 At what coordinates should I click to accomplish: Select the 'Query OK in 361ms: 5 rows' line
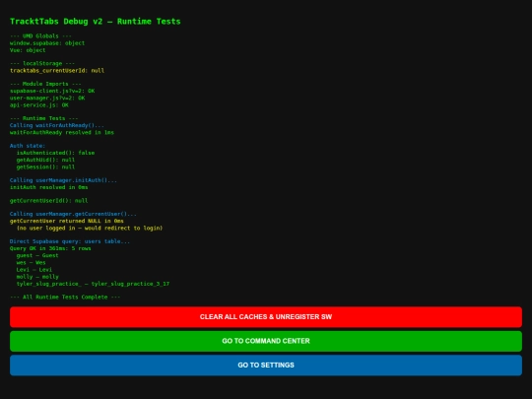pyautogui.click(x=50, y=248)
